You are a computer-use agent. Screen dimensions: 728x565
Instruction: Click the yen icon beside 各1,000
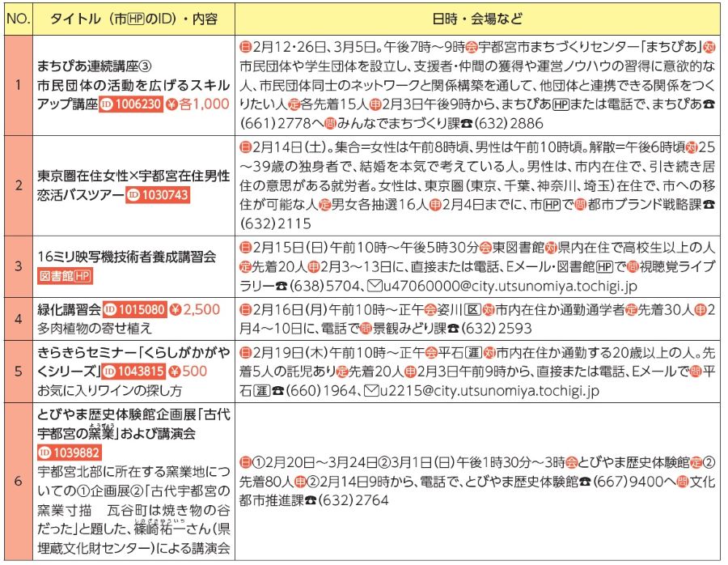(x=171, y=104)
